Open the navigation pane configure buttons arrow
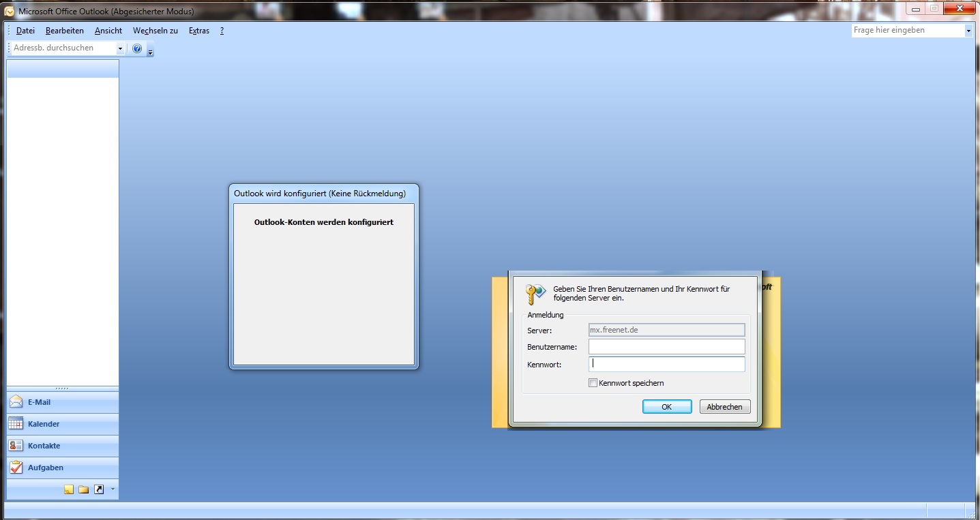 tap(113, 489)
